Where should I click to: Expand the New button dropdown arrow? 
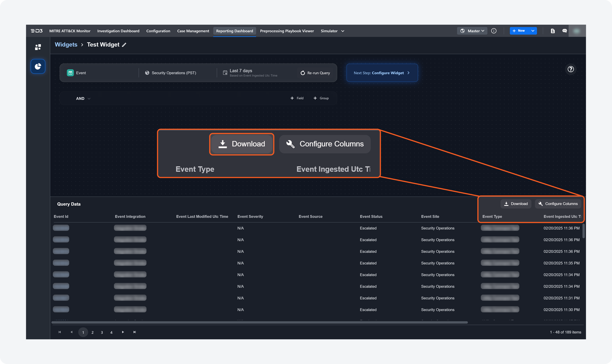[x=533, y=31]
